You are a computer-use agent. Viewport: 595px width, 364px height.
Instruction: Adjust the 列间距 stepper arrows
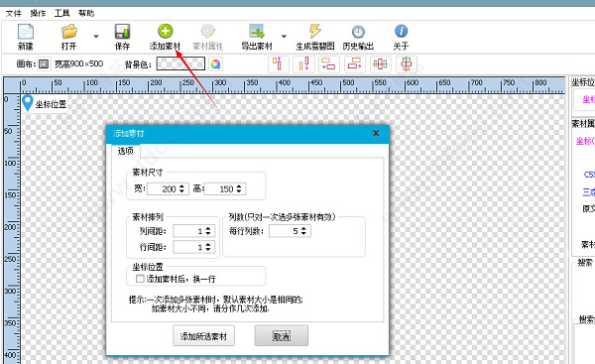coord(208,231)
